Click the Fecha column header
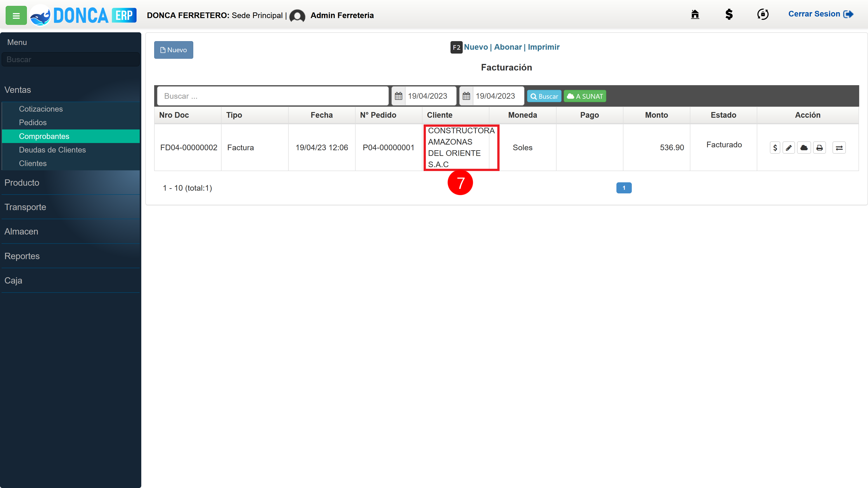The height and width of the screenshot is (488, 868). [321, 115]
